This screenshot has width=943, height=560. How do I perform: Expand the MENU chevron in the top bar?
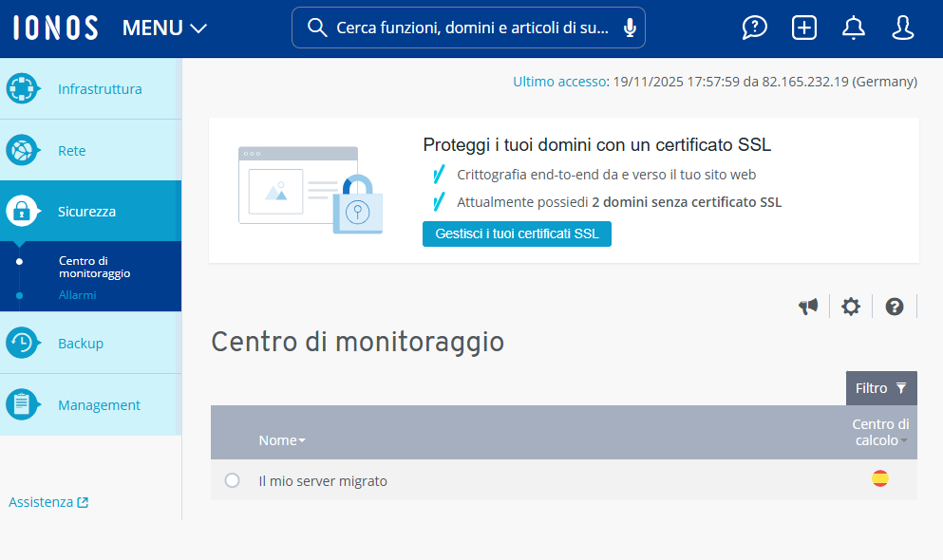pyautogui.click(x=198, y=28)
